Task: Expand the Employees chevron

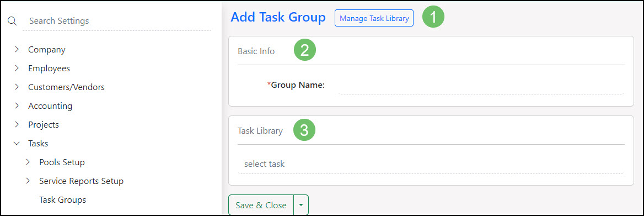Action: pyautogui.click(x=17, y=69)
